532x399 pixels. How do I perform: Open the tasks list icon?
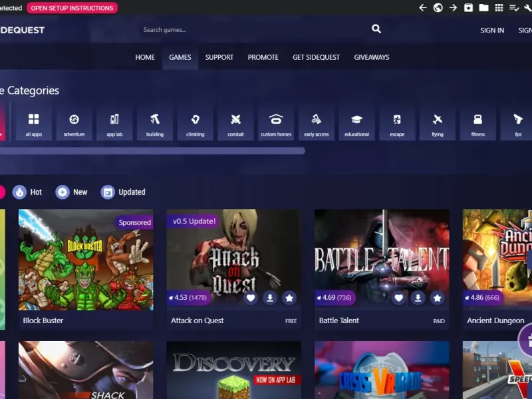point(514,7)
